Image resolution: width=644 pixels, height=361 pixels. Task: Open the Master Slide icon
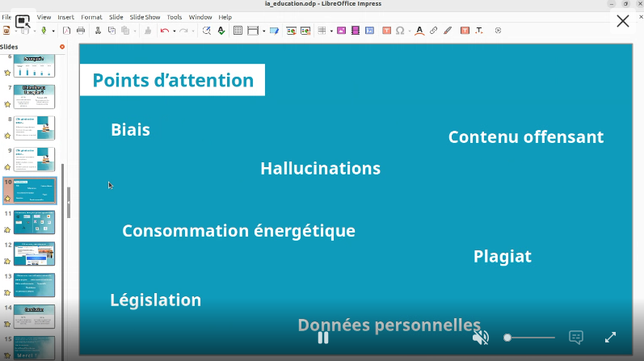pos(274,31)
